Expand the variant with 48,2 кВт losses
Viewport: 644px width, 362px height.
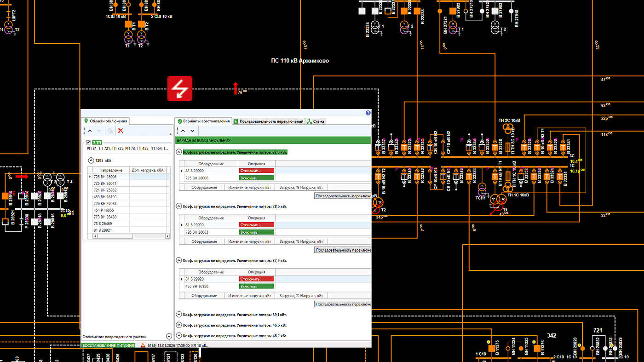179,336
